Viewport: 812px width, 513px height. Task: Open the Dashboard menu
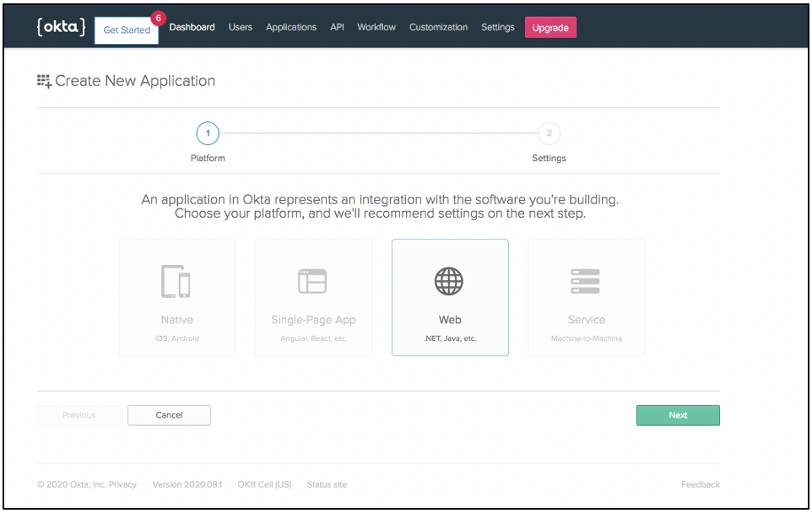[x=192, y=27]
